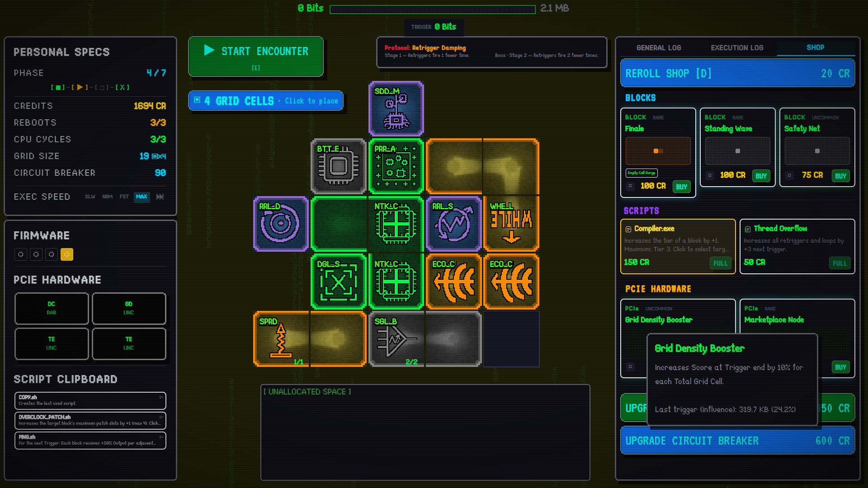Set exec speed to MAX
This screenshot has height=488, width=868.
(142, 197)
